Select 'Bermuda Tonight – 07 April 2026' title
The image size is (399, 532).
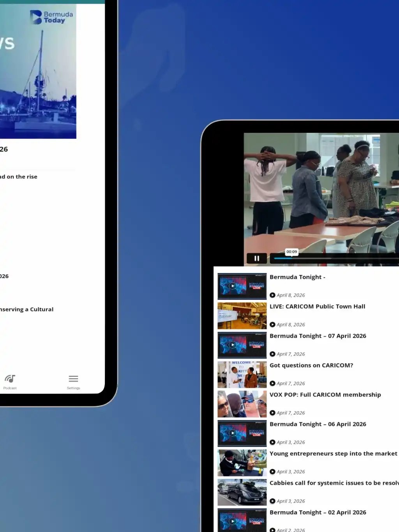(x=318, y=336)
